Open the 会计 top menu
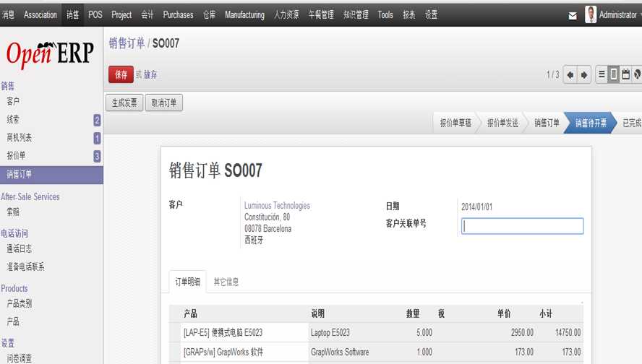This screenshot has width=642, height=364. (x=147, y=14)
